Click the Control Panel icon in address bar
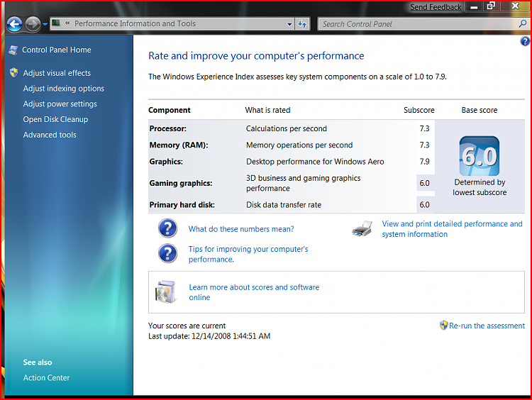532x400 pixels. [x=56, y=23]
